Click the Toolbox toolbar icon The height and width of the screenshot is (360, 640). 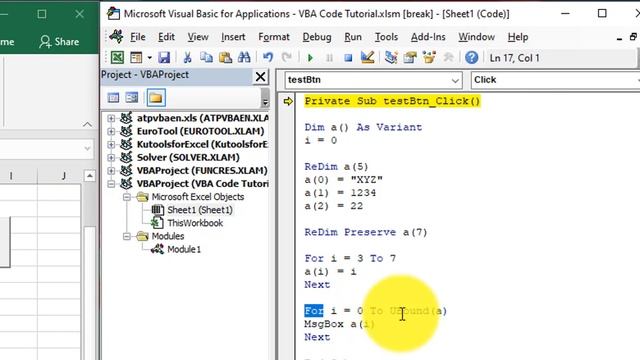448,58
